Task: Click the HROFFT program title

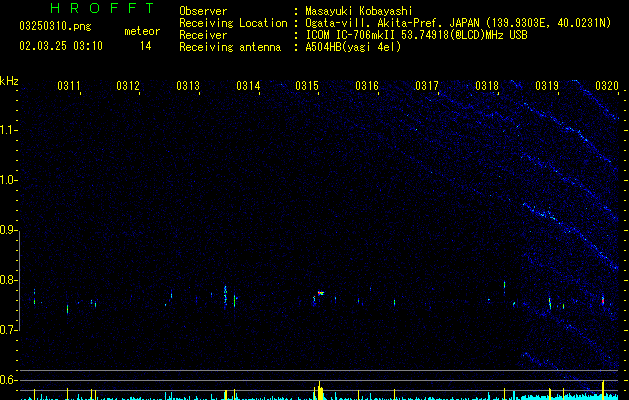Action: (x=102, y=8)
